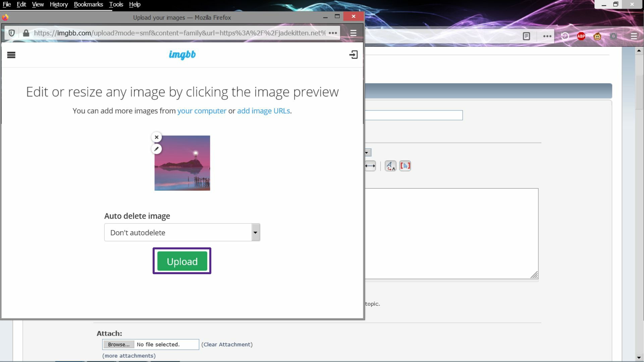Open the editor dropdown arrow above toolbar
Screen dimensions: 644x362
(x=367, y=153)
